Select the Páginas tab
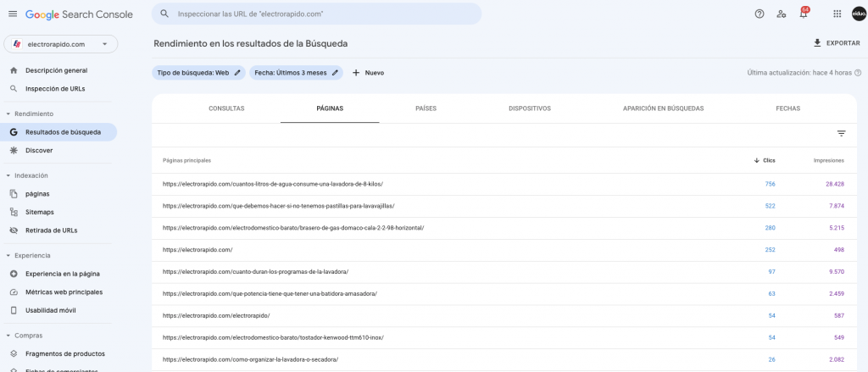The image size is (868, 372). [330, 108]
